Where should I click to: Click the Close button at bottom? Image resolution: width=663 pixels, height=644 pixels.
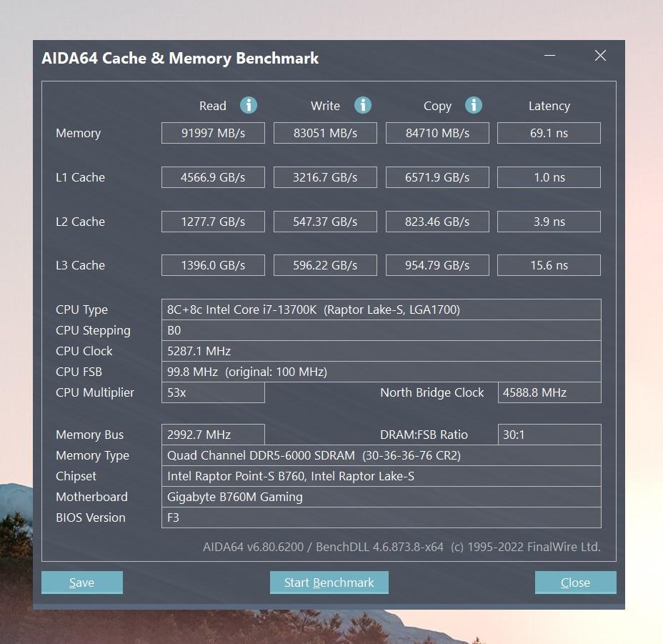point(575,583)
